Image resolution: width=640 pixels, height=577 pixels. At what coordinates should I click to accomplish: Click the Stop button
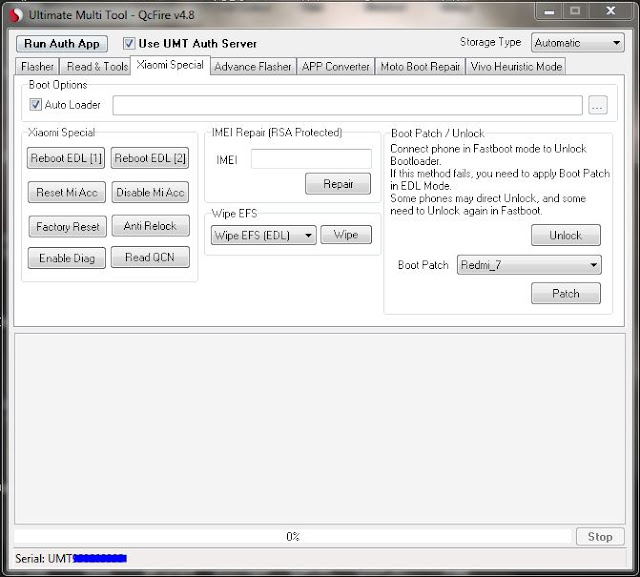click(x=600, y=536)
